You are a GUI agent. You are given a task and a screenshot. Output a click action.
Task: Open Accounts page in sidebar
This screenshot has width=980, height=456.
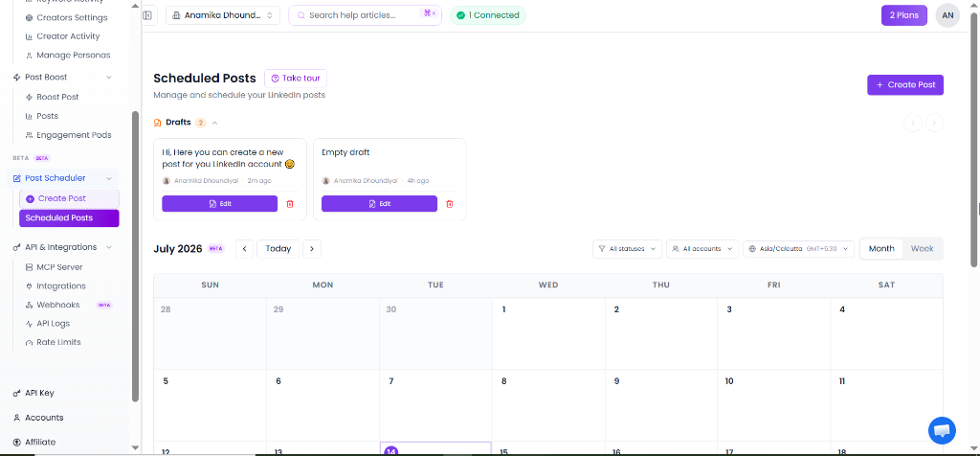click(x=38, y=418)
